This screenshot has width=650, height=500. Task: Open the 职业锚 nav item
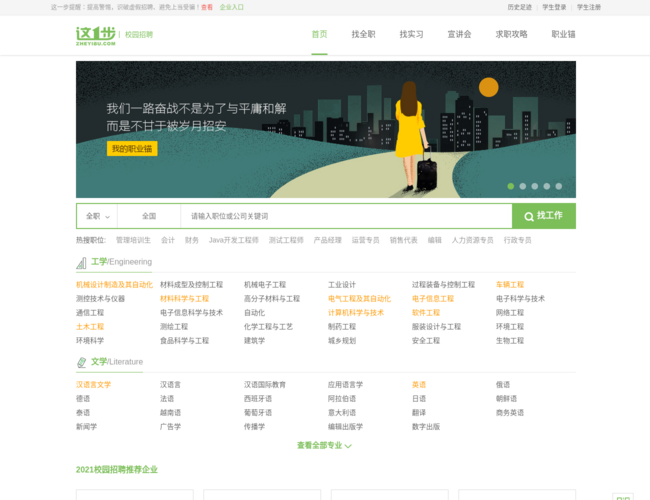[x=563, y=34]
